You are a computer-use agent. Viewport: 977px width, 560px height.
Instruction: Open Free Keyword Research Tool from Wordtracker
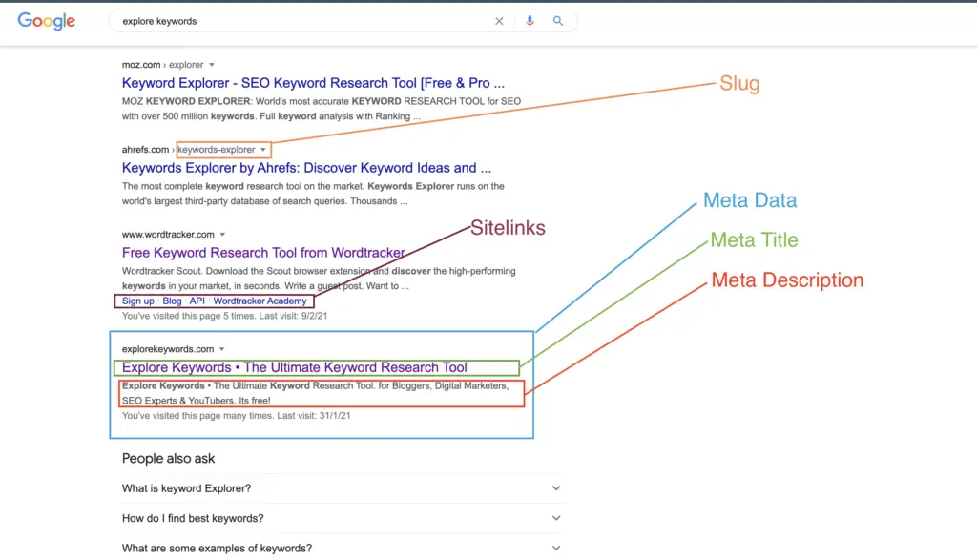pos(263,252)
